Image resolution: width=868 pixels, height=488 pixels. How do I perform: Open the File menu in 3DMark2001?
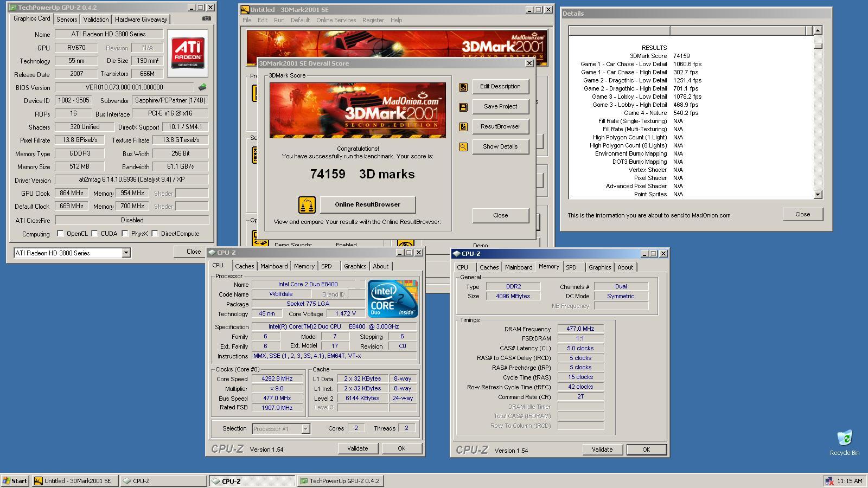point(247,20)
